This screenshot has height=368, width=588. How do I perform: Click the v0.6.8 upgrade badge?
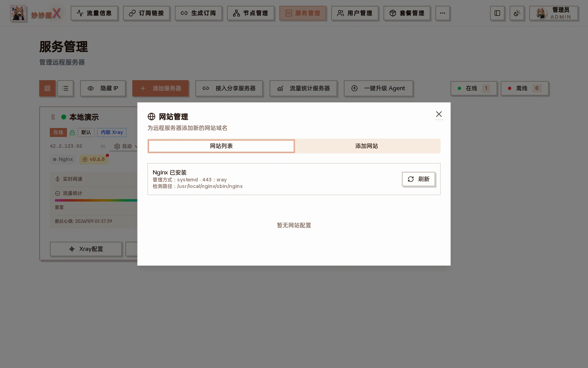point(94,159)
